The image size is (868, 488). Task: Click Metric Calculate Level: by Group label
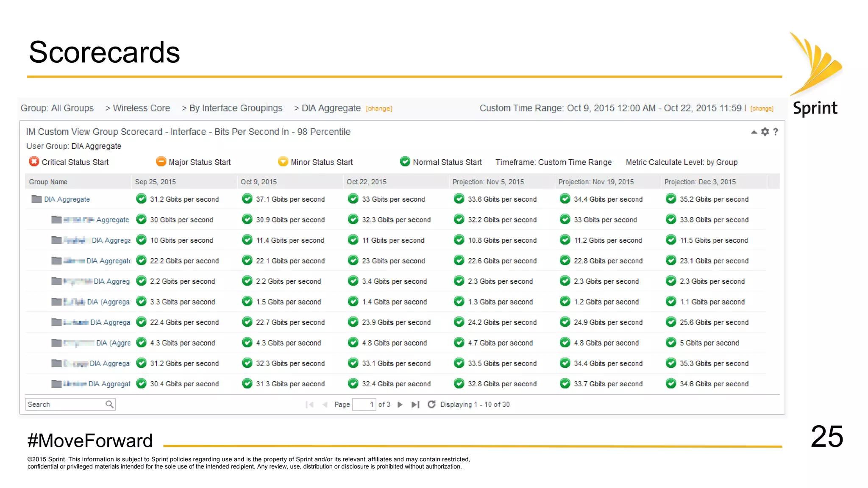(x=682, y=162)
